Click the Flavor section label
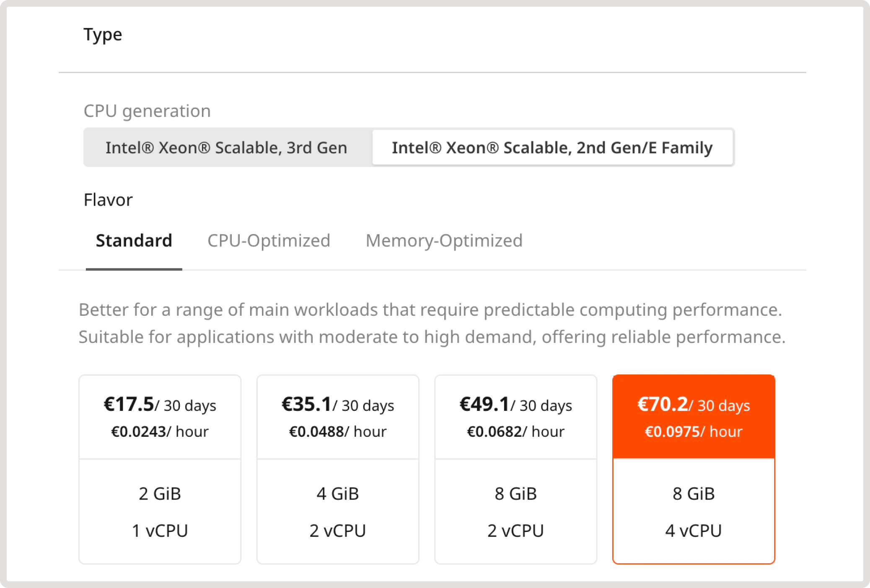The image size is (870, 588). [x=108, y=200]
